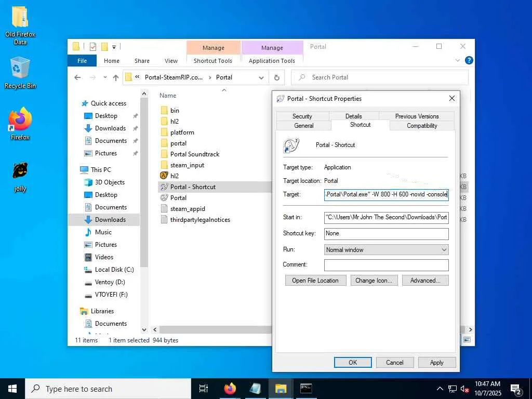Open the Old Firefox Data desktop folder

click(x=20, y=25)
